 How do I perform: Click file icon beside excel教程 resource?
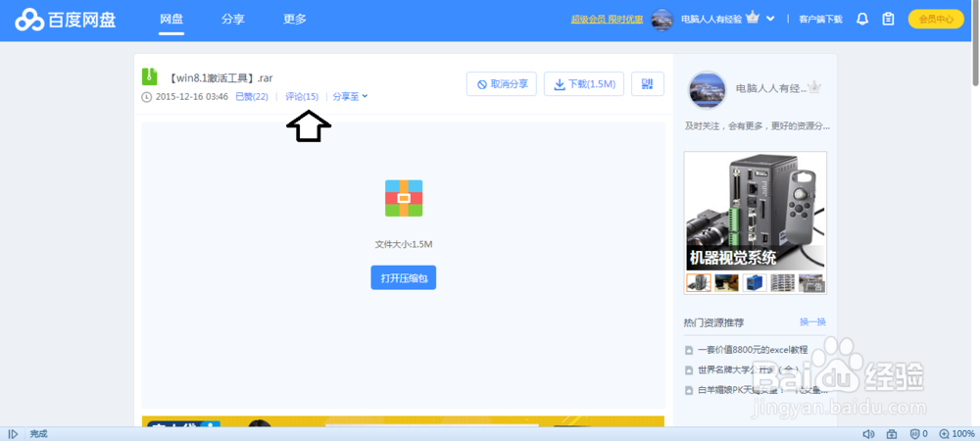click(689, 350)
